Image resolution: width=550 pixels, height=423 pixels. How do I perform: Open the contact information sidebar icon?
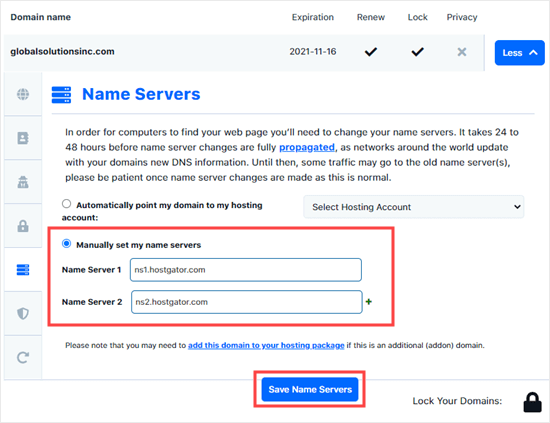(x=23, y=138)
